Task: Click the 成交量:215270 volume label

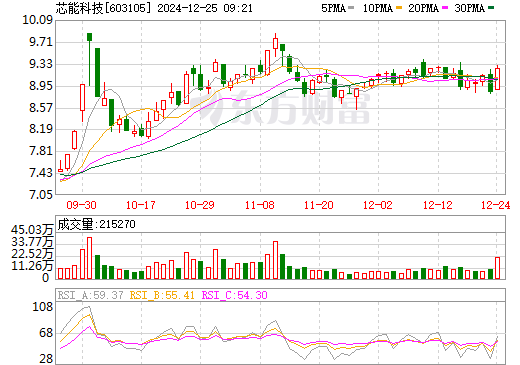Action: point(96,224)
